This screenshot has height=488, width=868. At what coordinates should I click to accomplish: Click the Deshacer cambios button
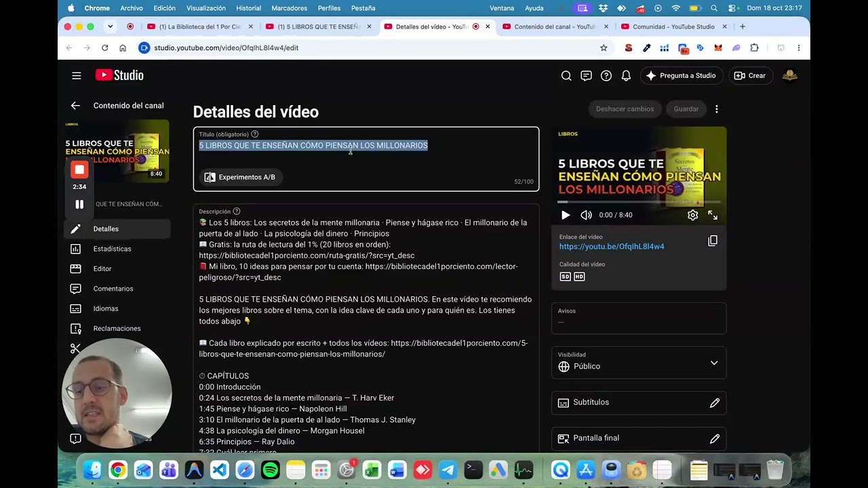coord(625,109)
